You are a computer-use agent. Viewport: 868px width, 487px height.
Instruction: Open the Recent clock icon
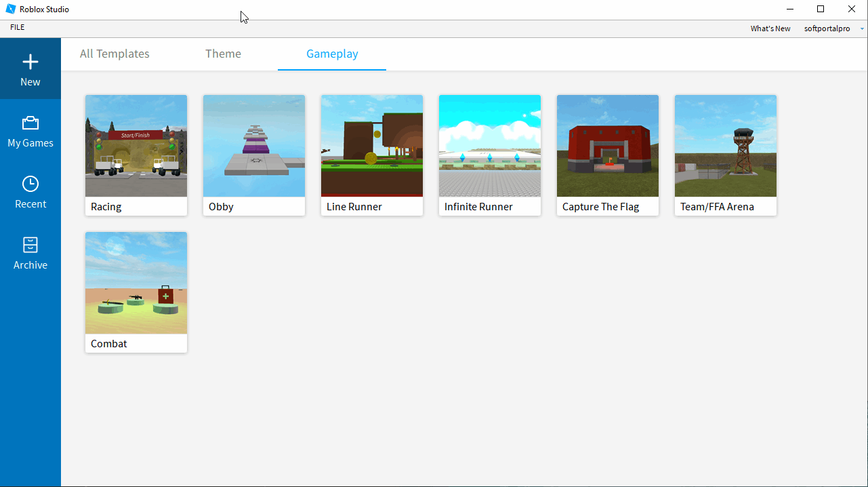(30, 184)
